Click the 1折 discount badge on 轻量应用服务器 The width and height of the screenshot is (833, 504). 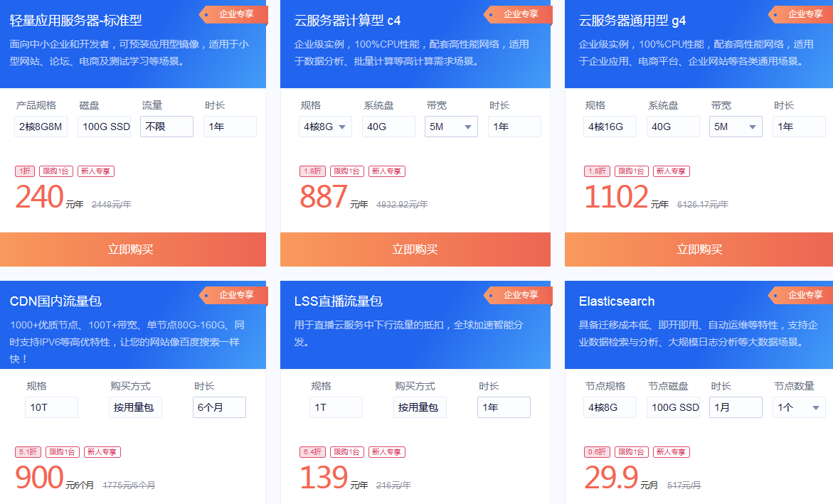tap(25, 171)
